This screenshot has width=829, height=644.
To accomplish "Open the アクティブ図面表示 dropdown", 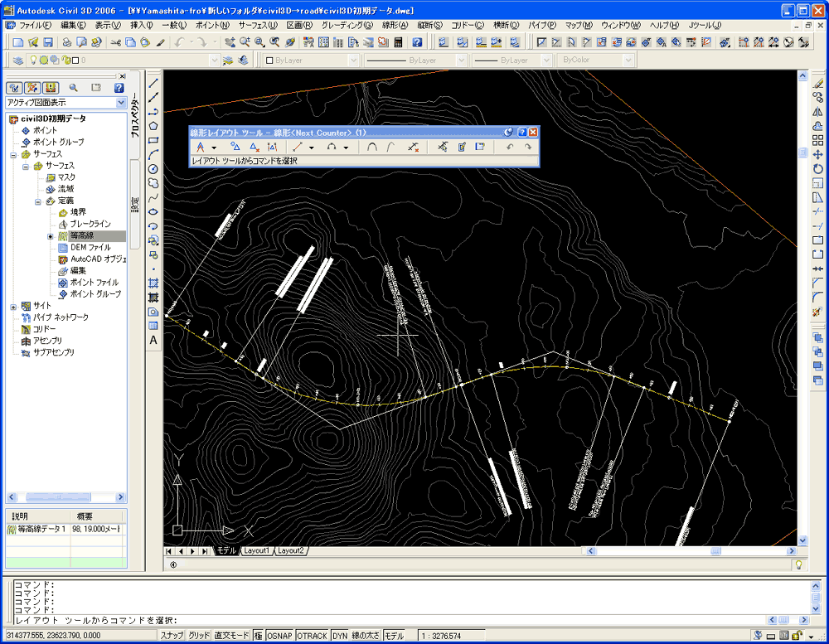I will 122,103.
